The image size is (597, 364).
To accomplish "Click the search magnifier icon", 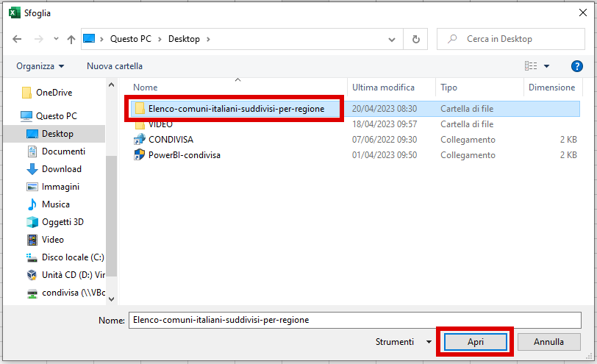I will [452, 39].
